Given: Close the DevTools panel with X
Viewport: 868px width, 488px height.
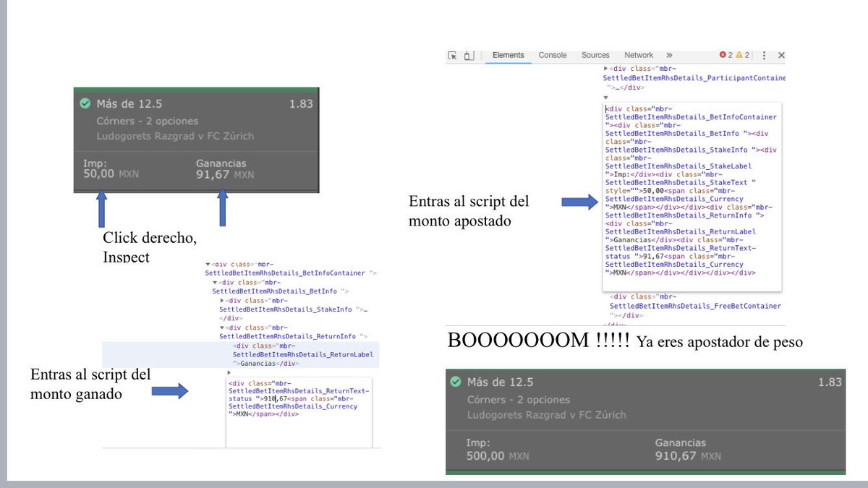Looking at the screenshot, I should coord(781,55).
